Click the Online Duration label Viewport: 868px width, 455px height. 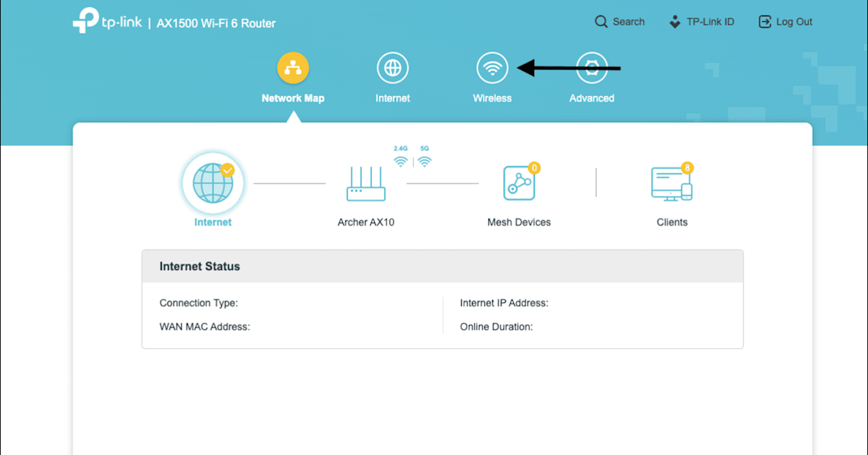pos(497,327)
